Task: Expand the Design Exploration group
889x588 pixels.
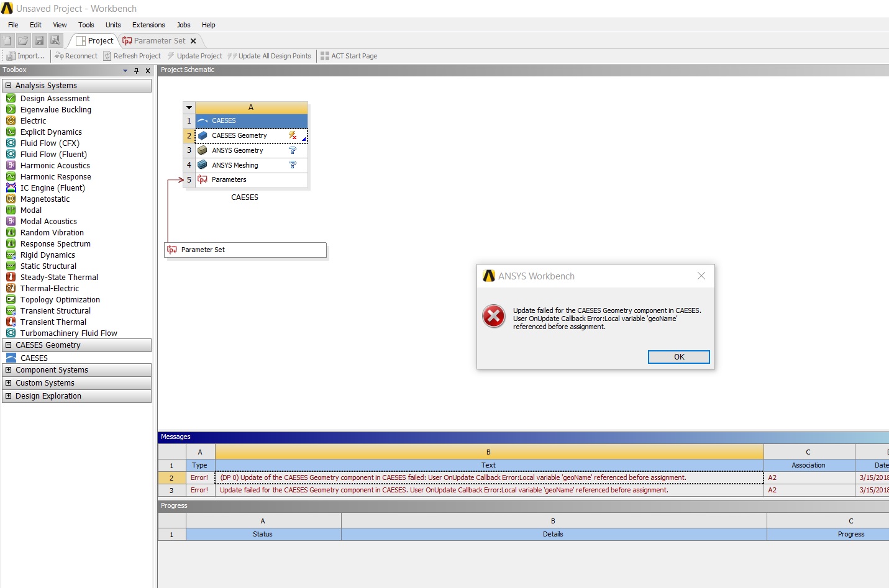Action: pyautogui.click(x=9, y=396)
